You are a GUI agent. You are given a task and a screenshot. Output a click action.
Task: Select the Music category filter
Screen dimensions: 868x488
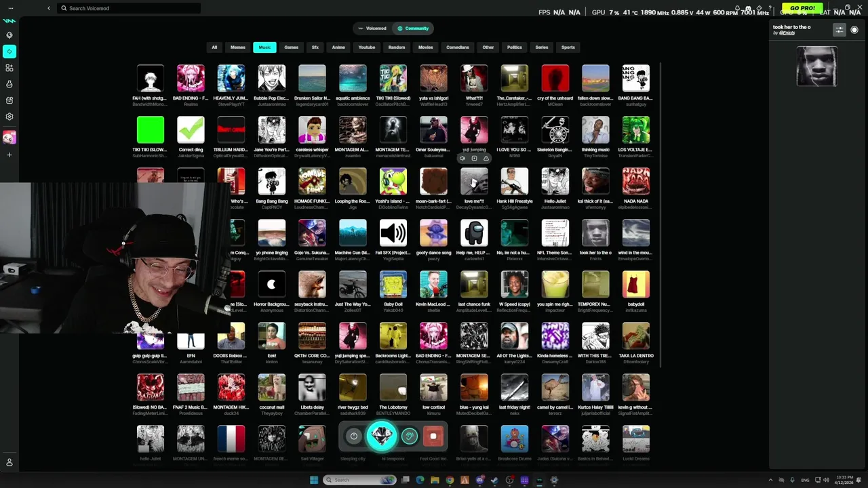click(264, 47)
